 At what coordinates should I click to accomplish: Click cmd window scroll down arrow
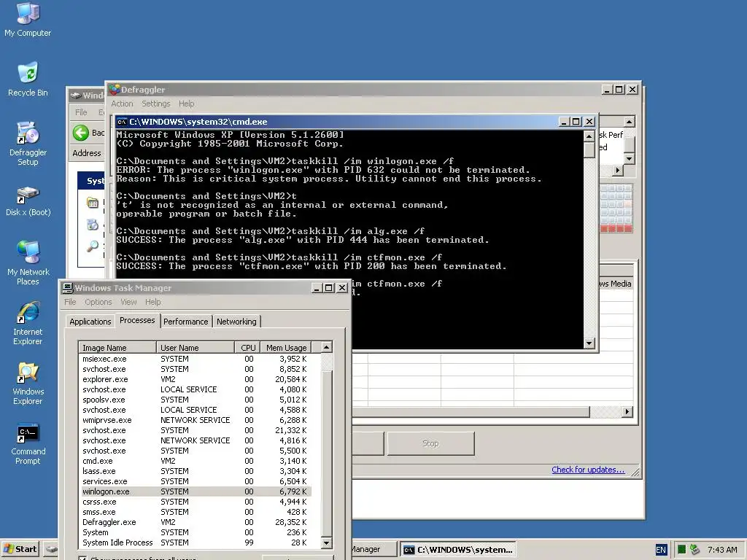pyautogui.click(x=589, y=343)
